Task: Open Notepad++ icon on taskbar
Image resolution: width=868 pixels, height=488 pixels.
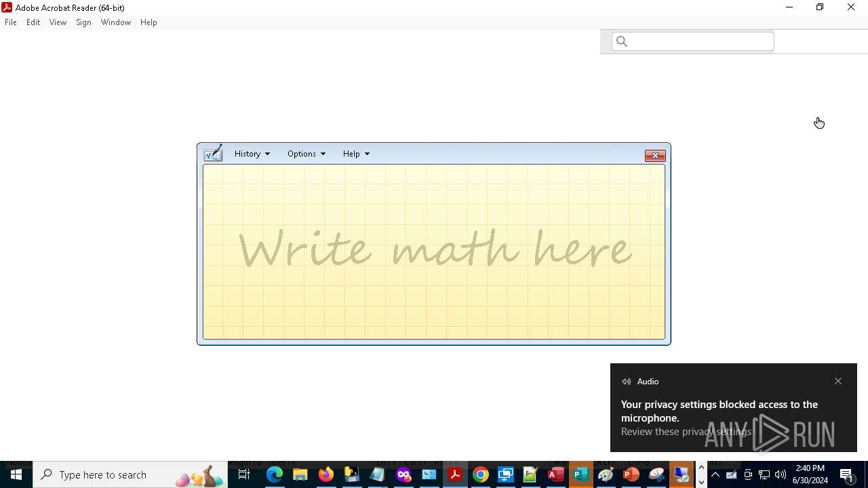Action: (530, 474)
